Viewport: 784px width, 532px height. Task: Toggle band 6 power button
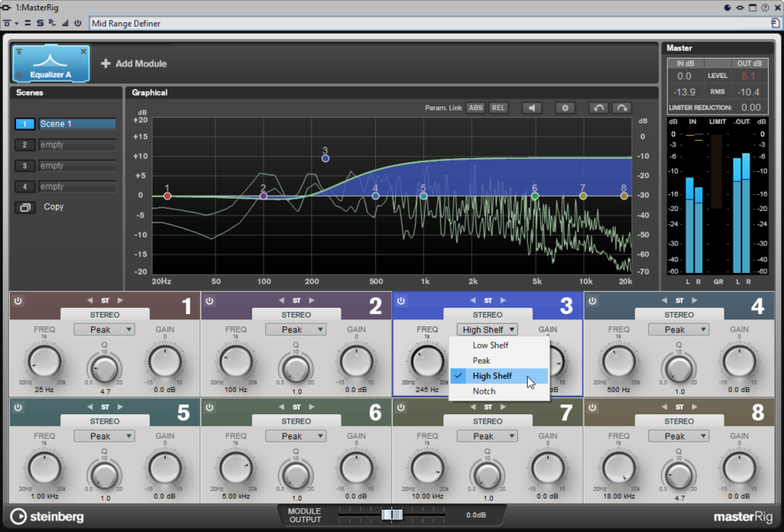(209, 408)
